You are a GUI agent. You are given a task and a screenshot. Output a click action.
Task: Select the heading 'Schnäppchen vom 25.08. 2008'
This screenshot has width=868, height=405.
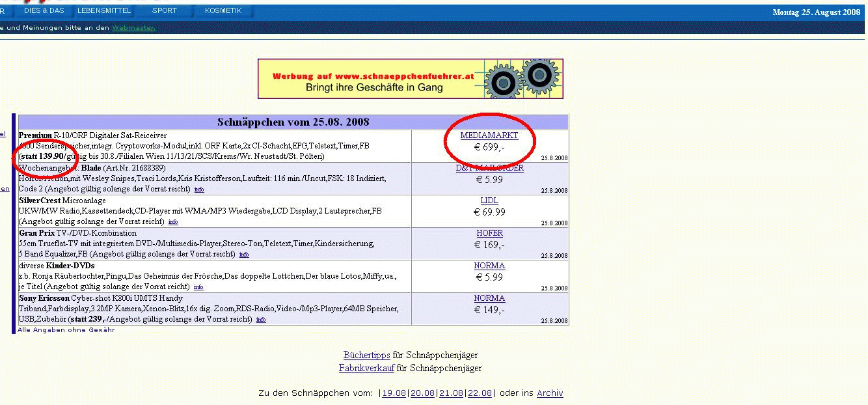click(293, 122)
